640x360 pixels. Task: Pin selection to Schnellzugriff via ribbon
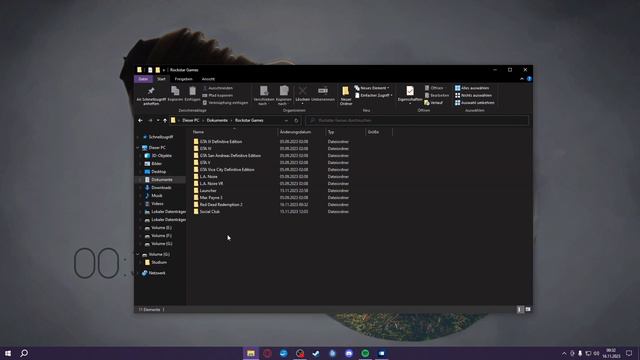151,96
